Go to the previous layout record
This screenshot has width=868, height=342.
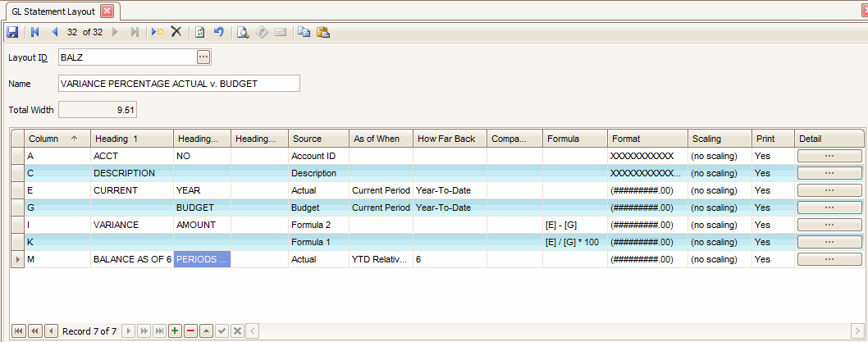pos(54,33)
